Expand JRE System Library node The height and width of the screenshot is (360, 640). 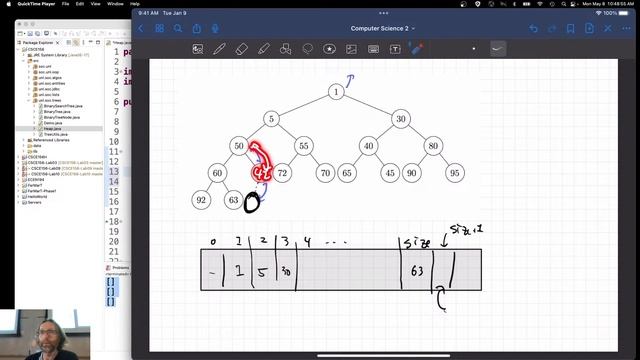(x=24, y=55)
